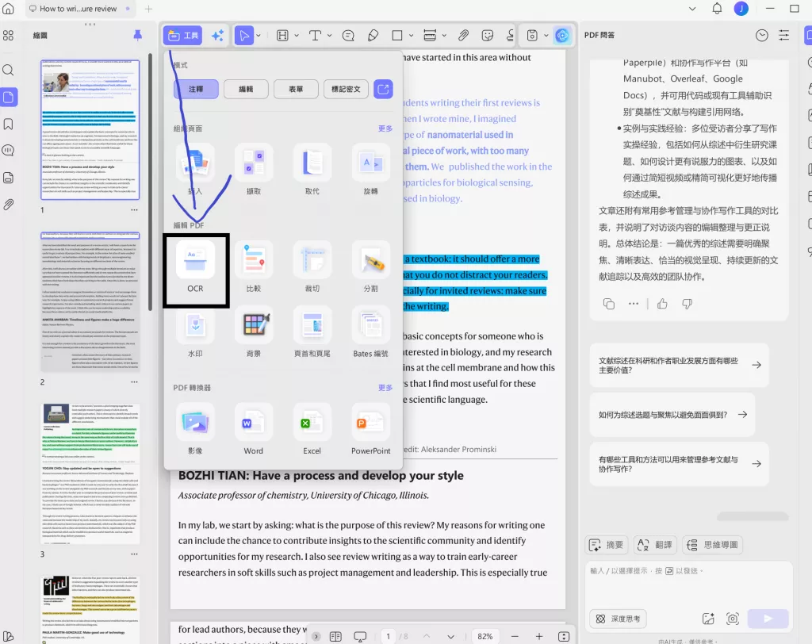Toggle 深度思考 deep thinking mode
Viewport: 812px width, 644px height.
click(619, 619)
